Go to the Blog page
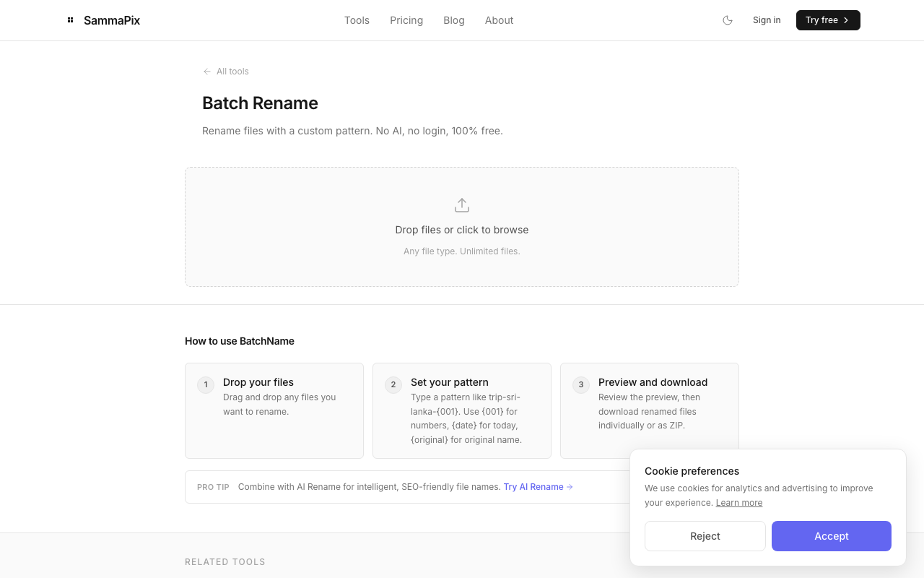 454,20
